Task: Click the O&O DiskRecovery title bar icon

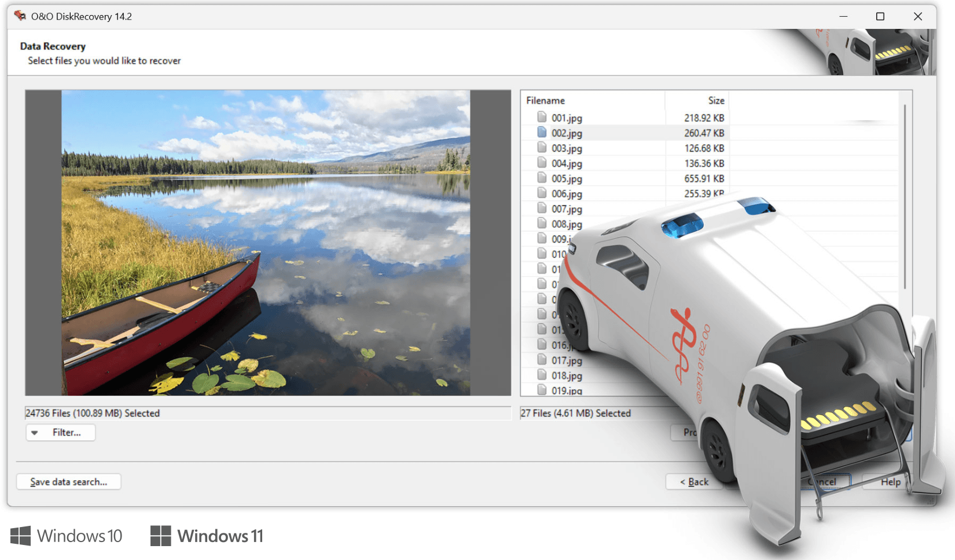Action: tap(20, 16)
